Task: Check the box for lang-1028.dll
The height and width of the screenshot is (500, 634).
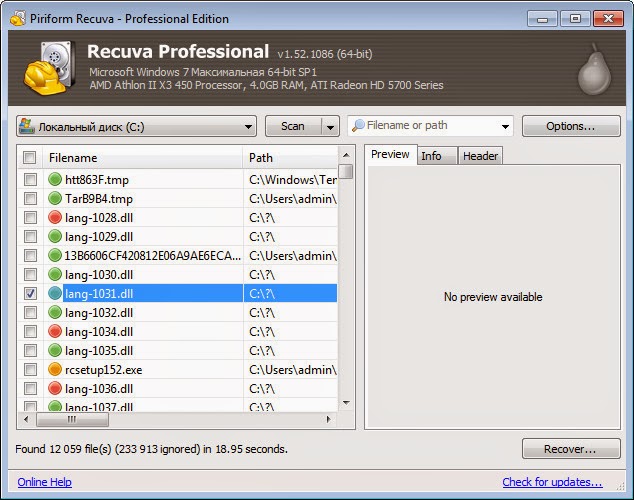Action: click(x=30, y=217)
